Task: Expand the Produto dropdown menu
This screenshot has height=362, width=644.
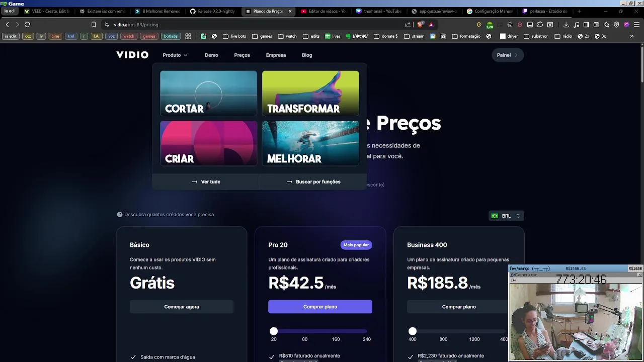Action: tap(175, 55)
